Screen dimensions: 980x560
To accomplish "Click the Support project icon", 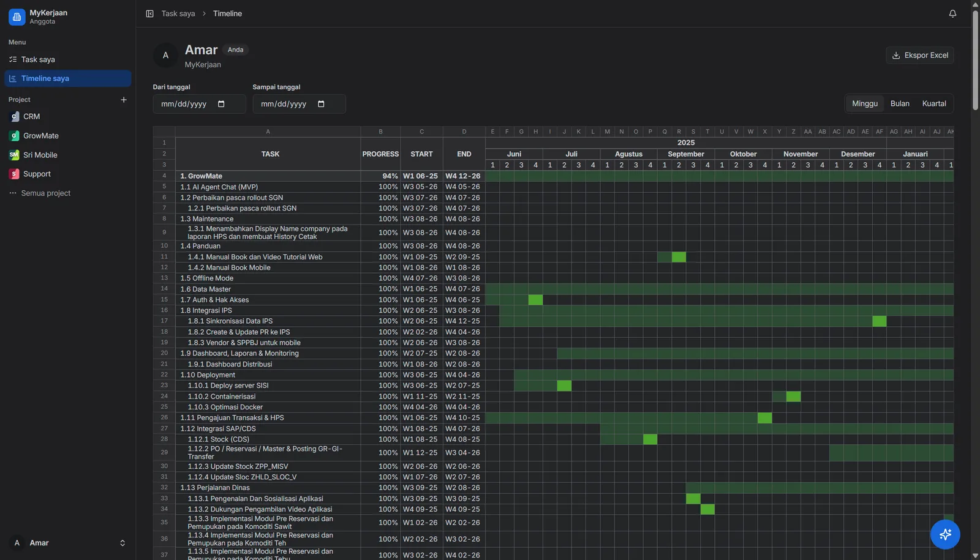I will click(15, 174).
